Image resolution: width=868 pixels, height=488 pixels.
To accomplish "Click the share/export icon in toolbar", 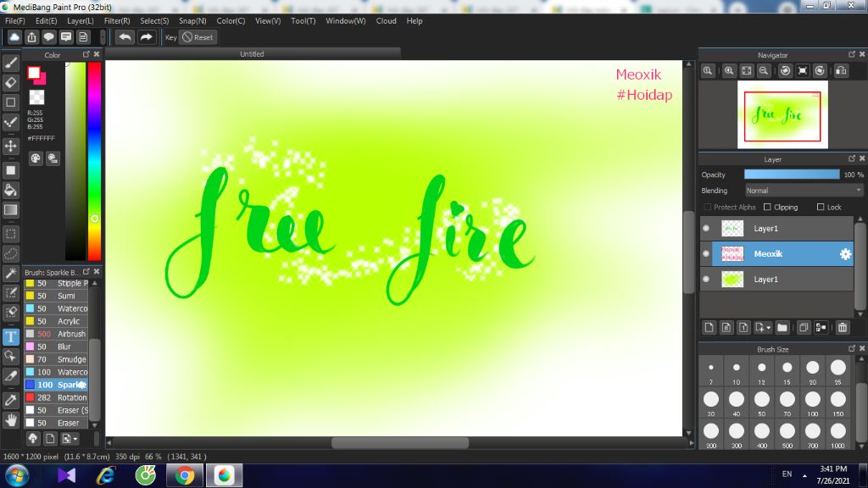I will (31, 37).
